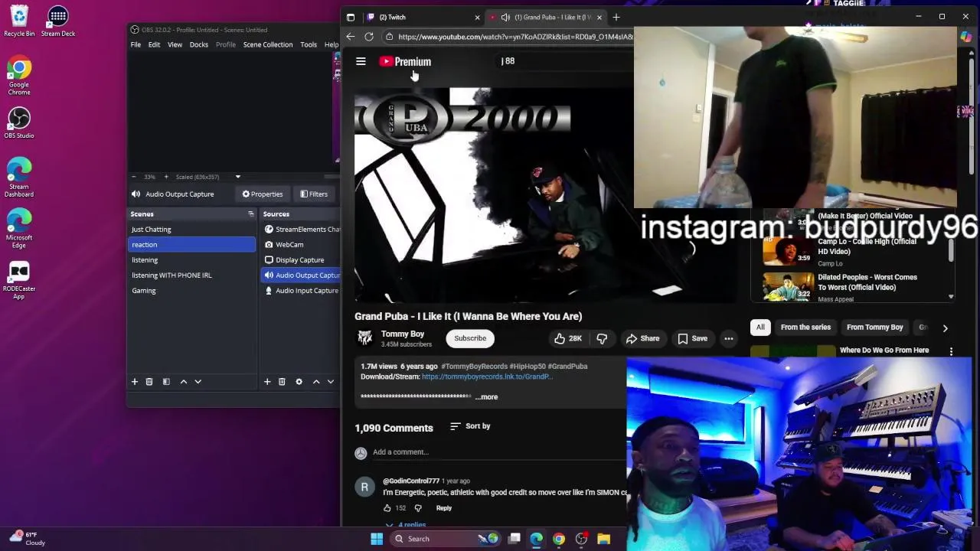Open scene filters icon in Scenes dock
Image resolution: width=980 pixels, height=551 pixels.
(166, 382)
